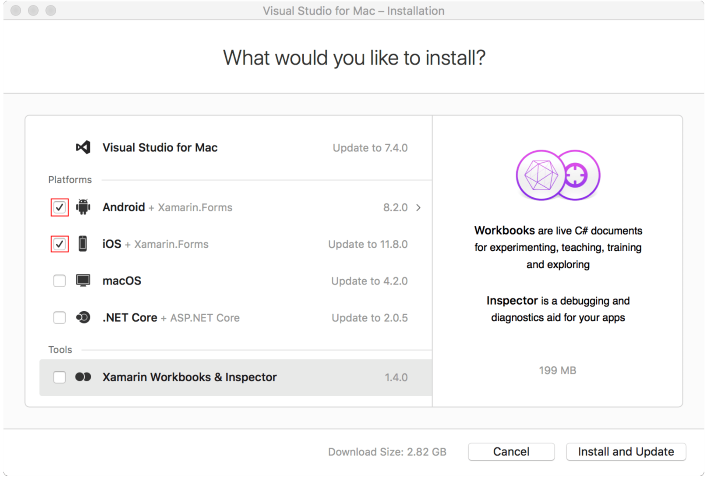
Task: Click the macOS monitor icon
Action: pos(83,280)
